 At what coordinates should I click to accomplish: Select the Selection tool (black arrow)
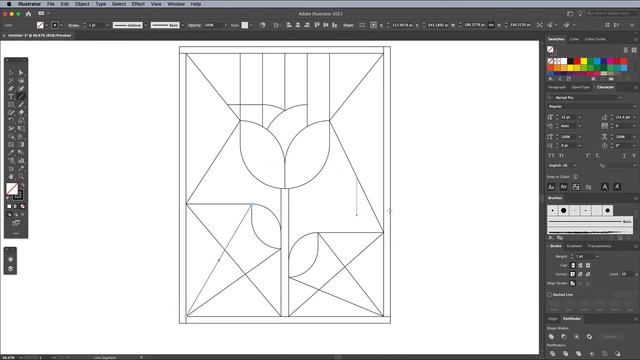(x=11, y=73)
